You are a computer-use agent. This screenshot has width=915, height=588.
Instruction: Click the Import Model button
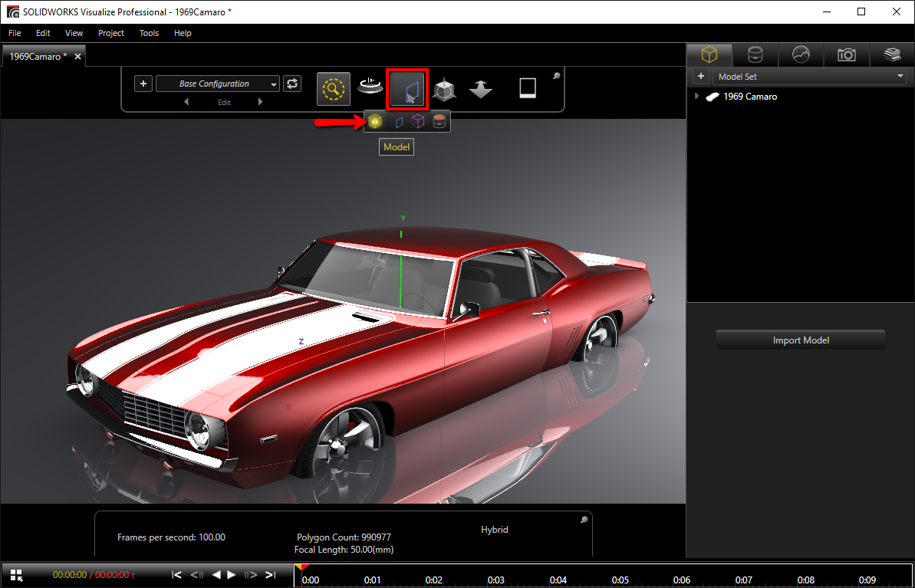click(801, 340)
